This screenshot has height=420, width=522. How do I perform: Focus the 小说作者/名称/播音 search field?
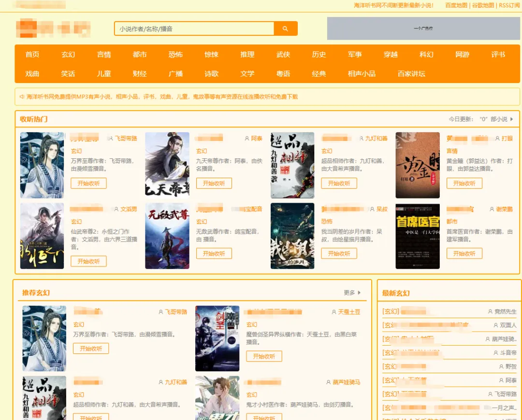coord(194,29)
